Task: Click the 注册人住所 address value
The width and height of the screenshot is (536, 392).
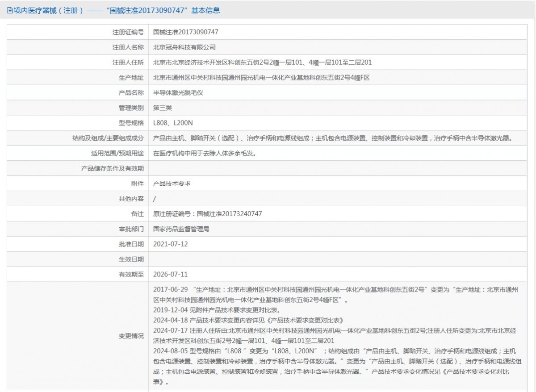Action: click(262, 63)
